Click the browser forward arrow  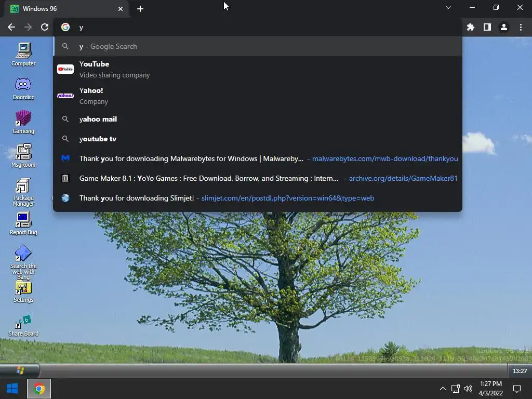pyautogui.click(x=28, y=27)
